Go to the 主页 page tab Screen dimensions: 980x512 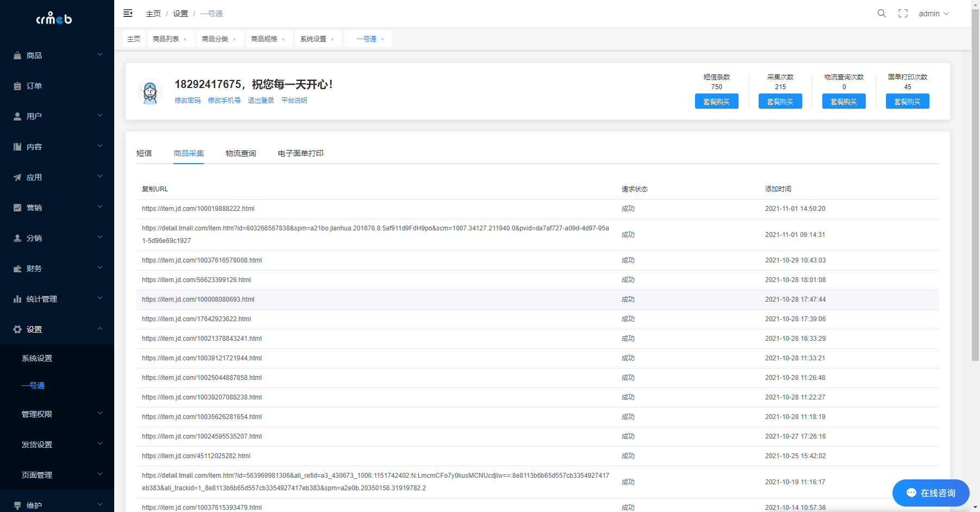134,39
